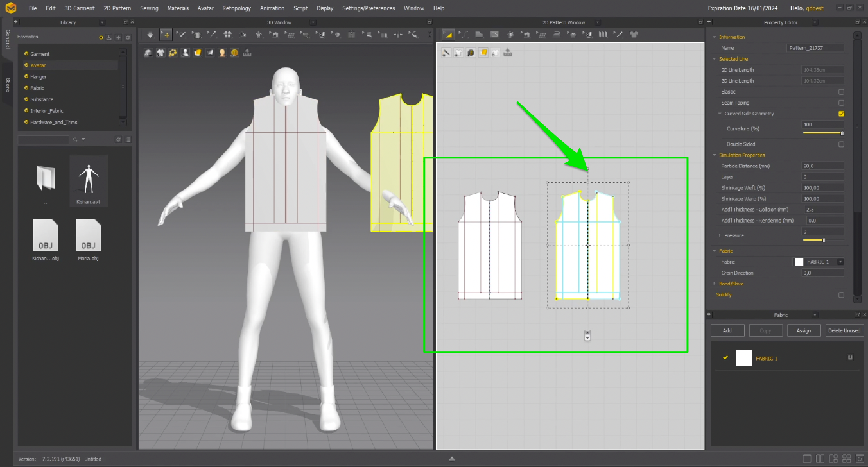
Task: Click the Add fabric button
Action: pos(727,330)
